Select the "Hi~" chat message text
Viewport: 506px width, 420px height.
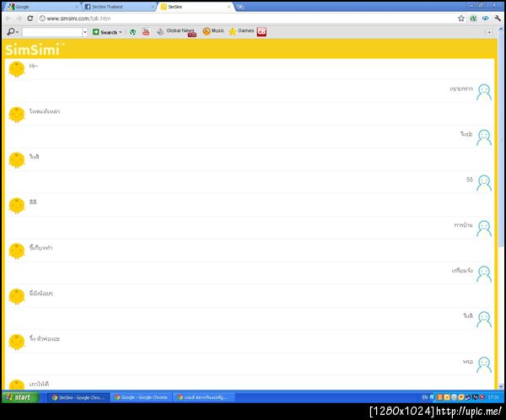pyautogui.click(x=34, y=66)
